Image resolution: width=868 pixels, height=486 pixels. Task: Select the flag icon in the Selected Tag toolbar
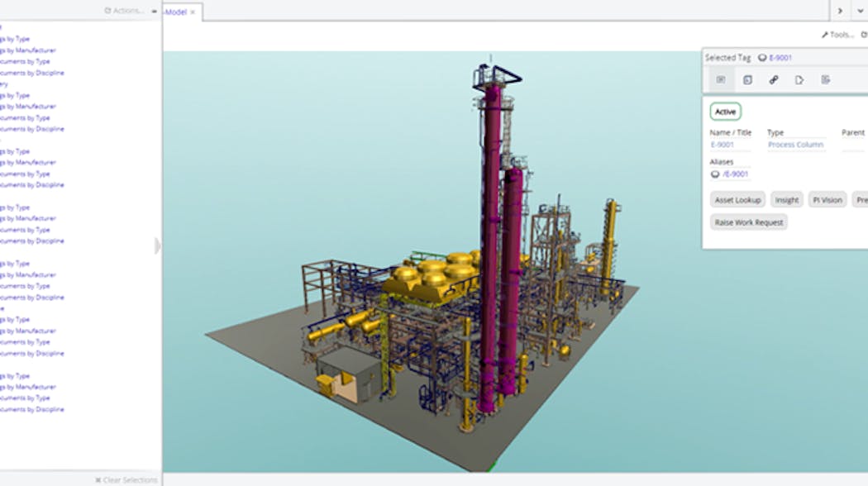[799, 80]
